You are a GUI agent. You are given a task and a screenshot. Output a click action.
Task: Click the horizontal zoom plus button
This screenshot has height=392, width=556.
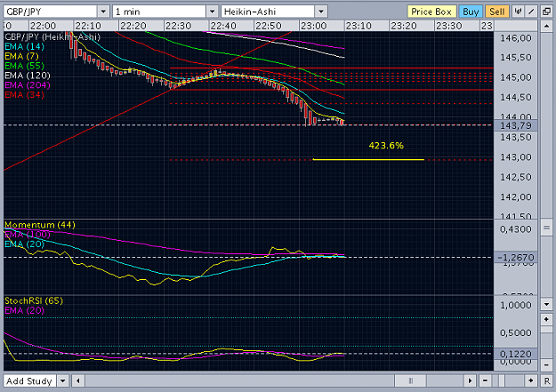click(x=531, y=380)
